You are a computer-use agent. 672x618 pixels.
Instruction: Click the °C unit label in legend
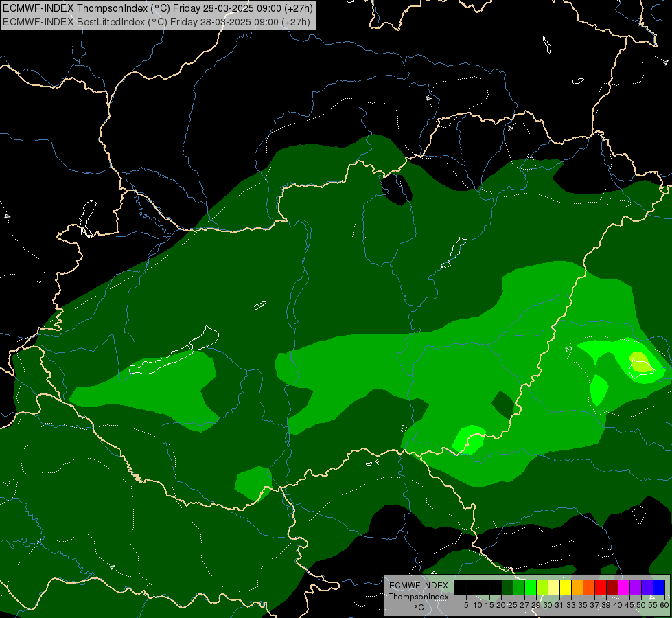tap(419, 608)
